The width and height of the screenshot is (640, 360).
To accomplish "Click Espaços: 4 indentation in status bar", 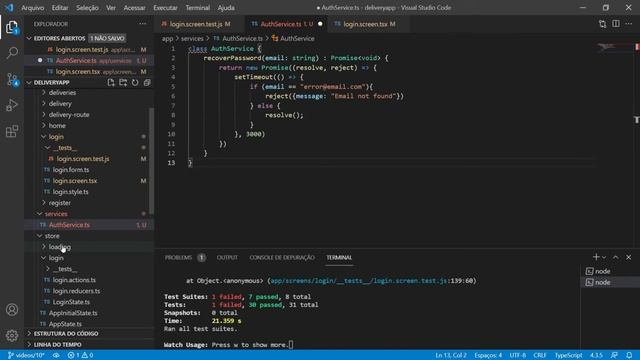I will [488, 355].
